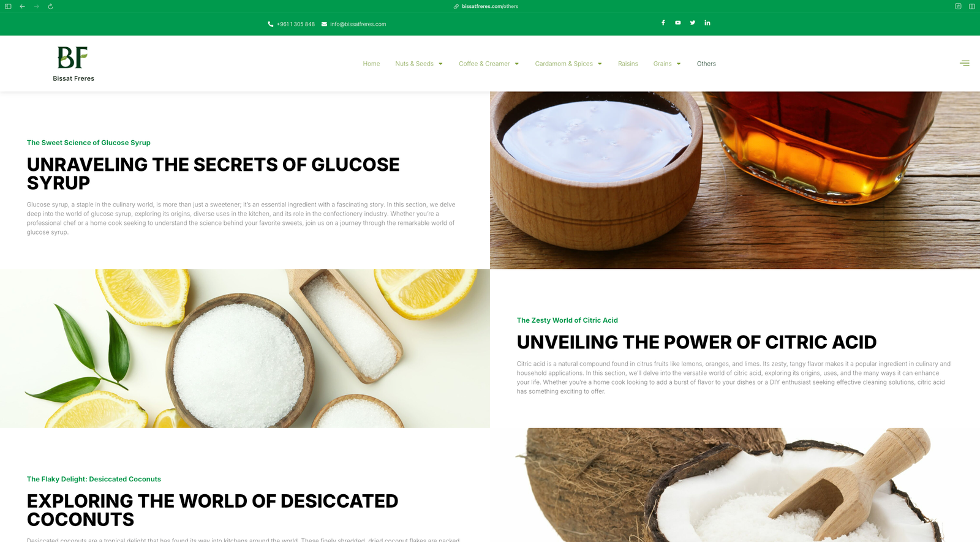The width and height of the screenshot is (980, 542).
Task: Click the bissatfreres.com address bar
Action: [x=489, y=6]
